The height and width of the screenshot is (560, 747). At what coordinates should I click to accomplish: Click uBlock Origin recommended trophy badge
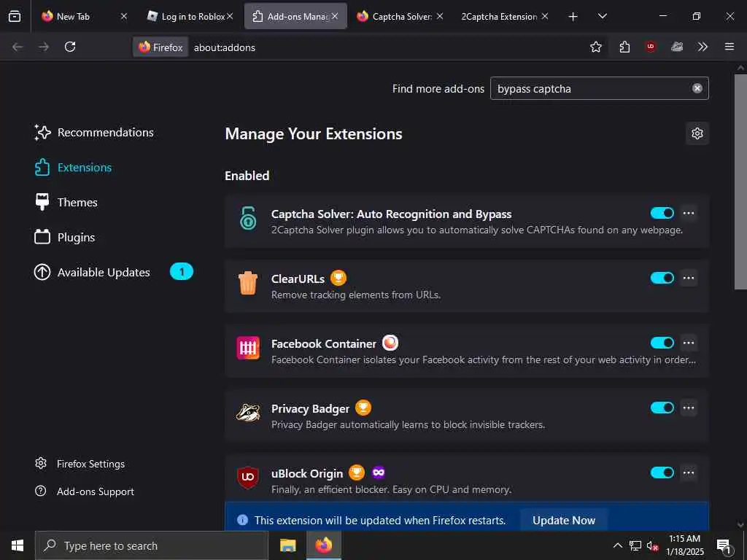pyautogui.click(x=356, y=472)
